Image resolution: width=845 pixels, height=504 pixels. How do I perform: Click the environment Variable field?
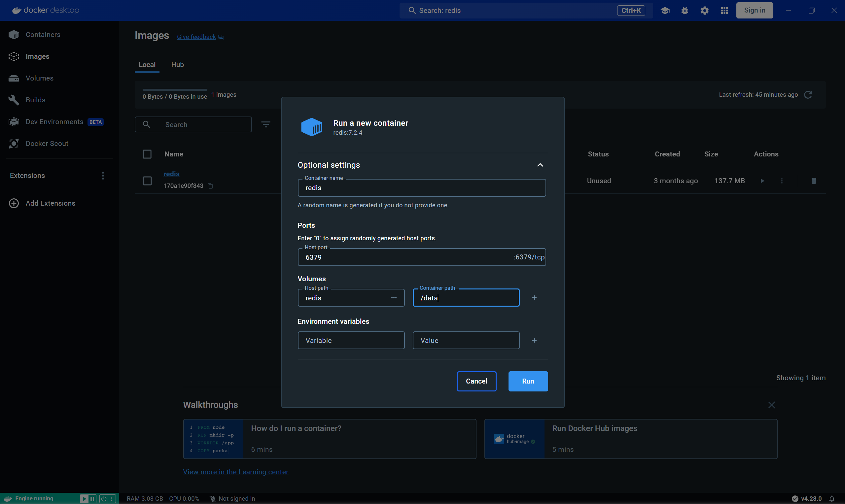[x=351, y=340]
